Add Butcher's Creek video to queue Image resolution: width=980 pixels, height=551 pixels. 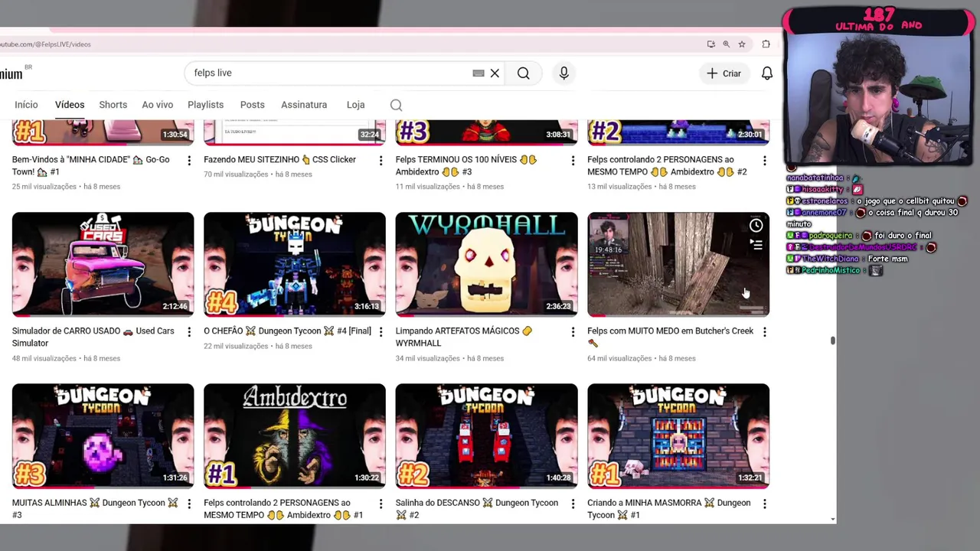coord(756,245)
